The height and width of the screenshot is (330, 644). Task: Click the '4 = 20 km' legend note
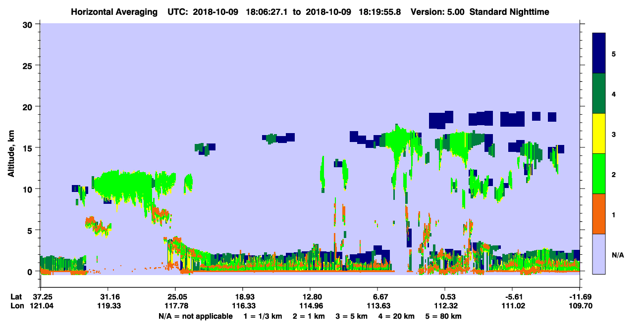pyautogui.click(x=397, y=316)
